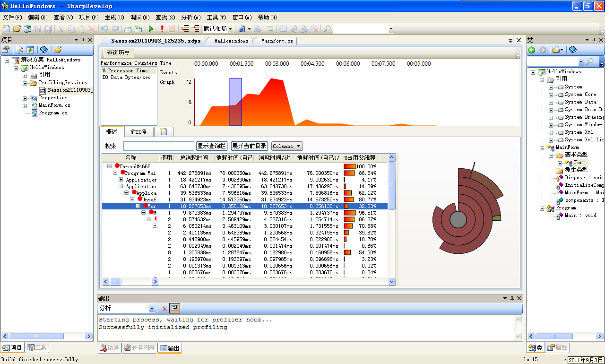Click the blue selection on profiler timeline graph
The image size is (605, 364).
235,102
